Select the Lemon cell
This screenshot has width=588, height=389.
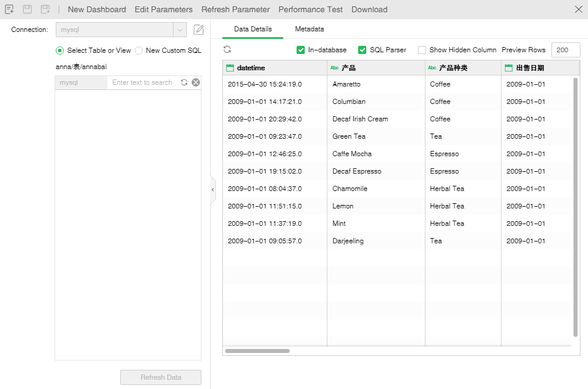click(376, 206)
